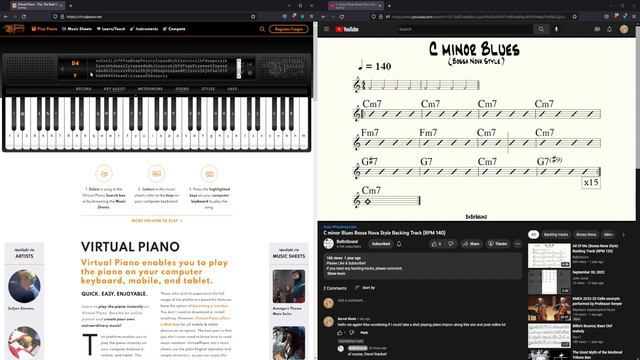
Task: Open YouTube notifications bell in header
Action: (609, 29)
